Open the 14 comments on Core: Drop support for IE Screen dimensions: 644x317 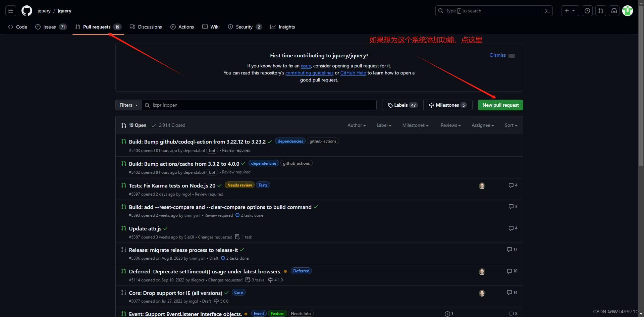[512, 293]
